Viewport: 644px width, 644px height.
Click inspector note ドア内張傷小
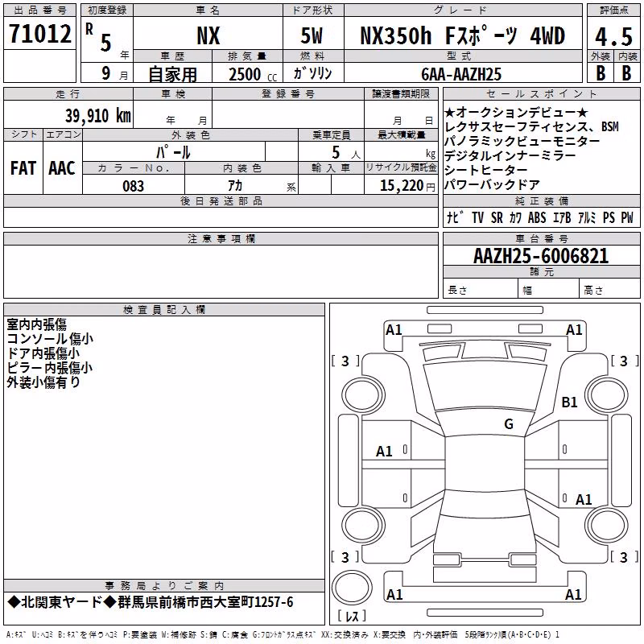coord(43,353)
